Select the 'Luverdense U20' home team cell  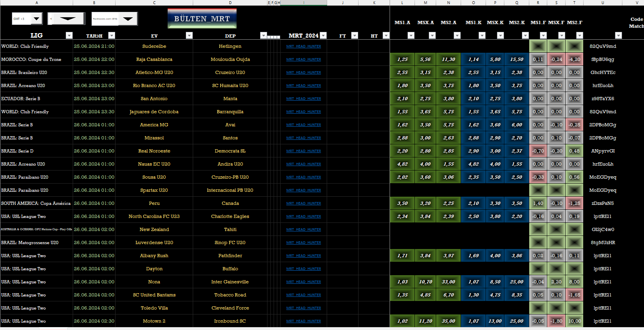(154, 242)
